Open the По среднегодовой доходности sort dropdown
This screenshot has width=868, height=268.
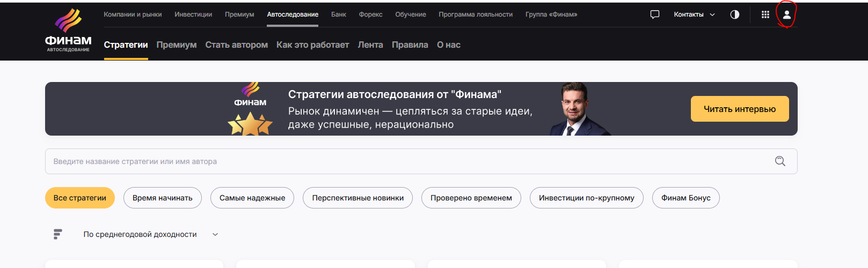point(150,234)
